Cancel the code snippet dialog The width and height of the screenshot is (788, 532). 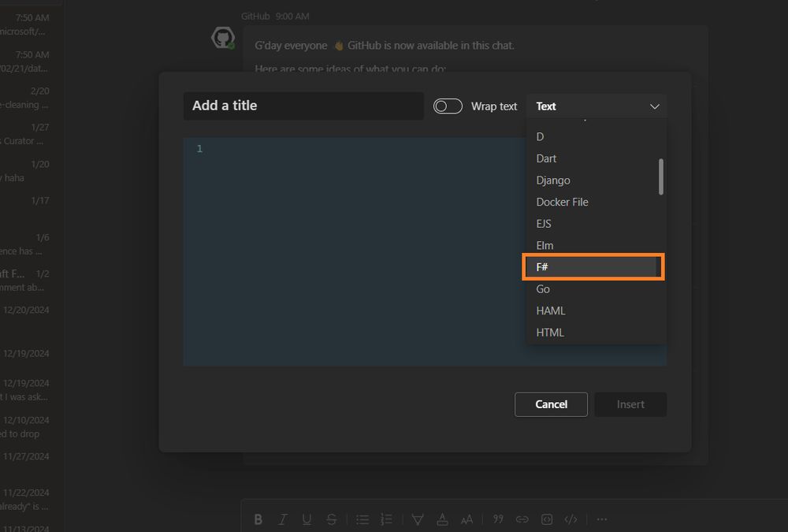pyautogui.click(x=551, y=404)
